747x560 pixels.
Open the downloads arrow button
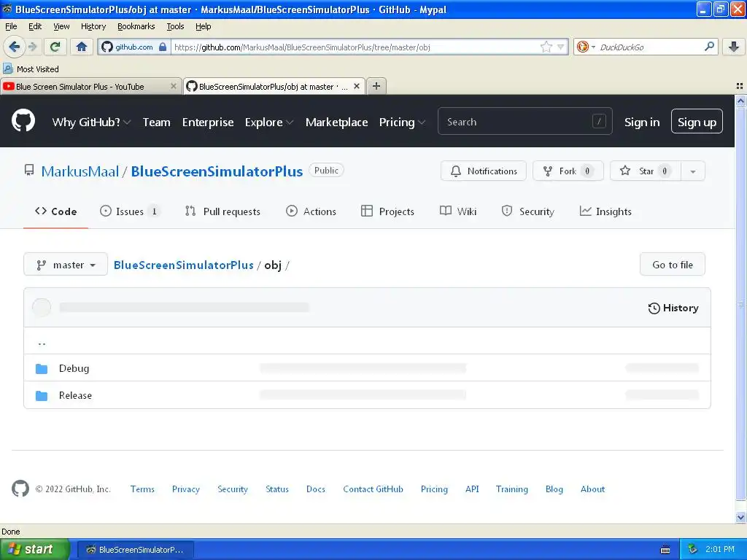[x=734, y=47]
